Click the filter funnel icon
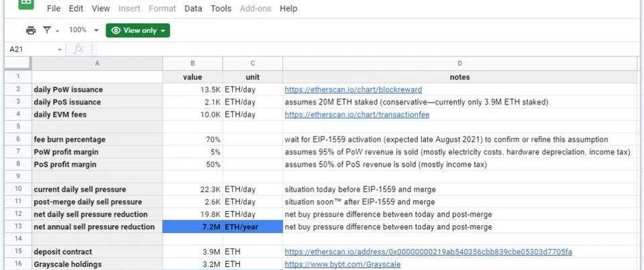This screenshot has width=644, height=270. (x=47, y=30)
